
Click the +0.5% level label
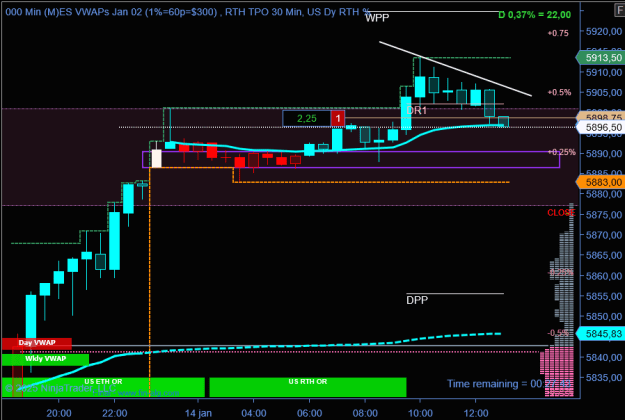(559, 92)
